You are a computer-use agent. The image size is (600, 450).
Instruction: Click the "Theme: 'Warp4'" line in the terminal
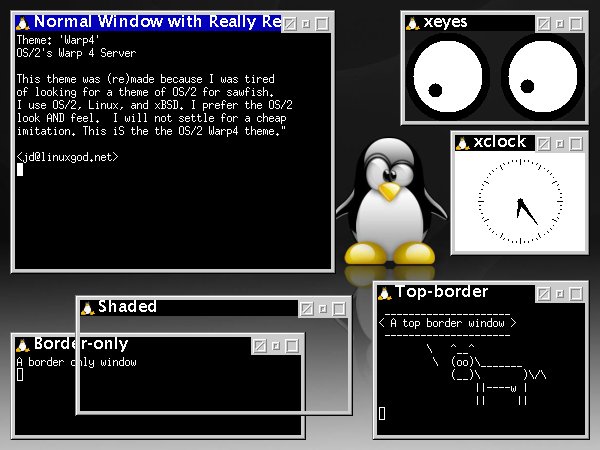(58, 40)
